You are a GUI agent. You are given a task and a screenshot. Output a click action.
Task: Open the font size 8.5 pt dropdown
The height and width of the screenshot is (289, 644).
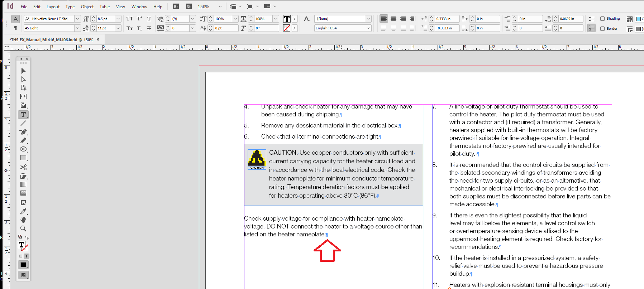[x=118, y=19]
